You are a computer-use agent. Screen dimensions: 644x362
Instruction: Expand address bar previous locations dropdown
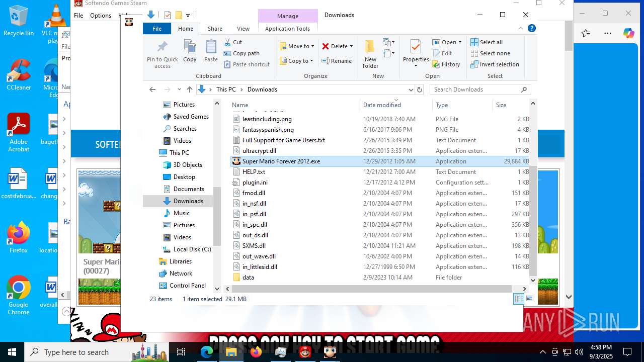(x=411, y=89)
